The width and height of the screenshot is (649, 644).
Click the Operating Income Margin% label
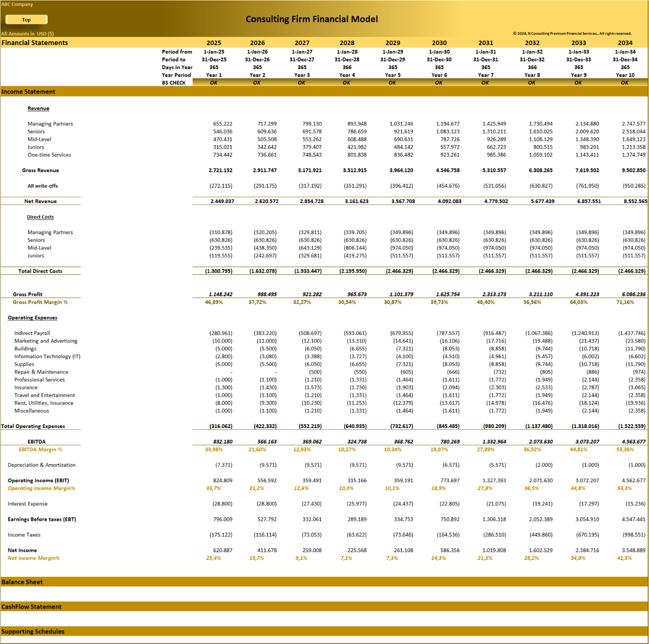tap(41, 489)
